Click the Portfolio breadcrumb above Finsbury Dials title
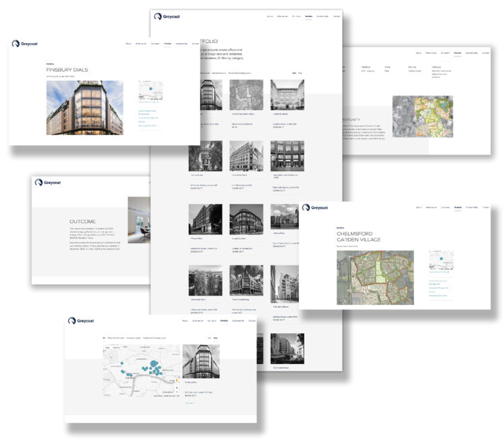 [50, 64]
